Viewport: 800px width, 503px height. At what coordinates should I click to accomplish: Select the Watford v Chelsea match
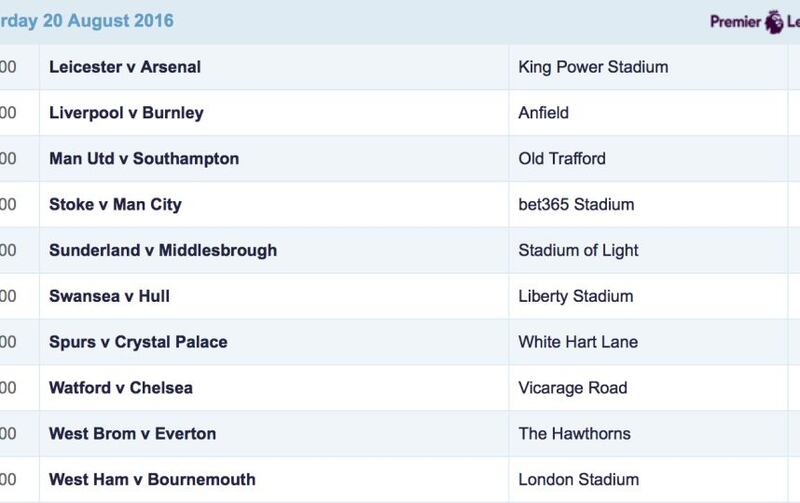point(121,388)
